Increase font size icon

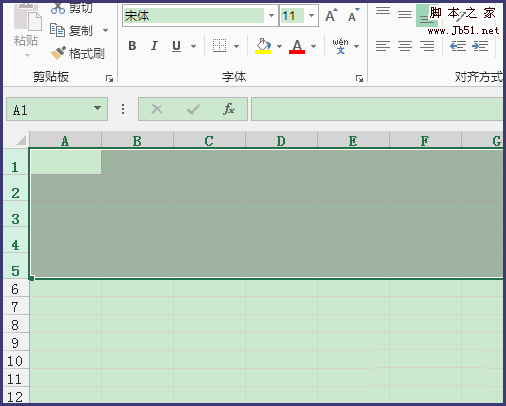point(331,15)
